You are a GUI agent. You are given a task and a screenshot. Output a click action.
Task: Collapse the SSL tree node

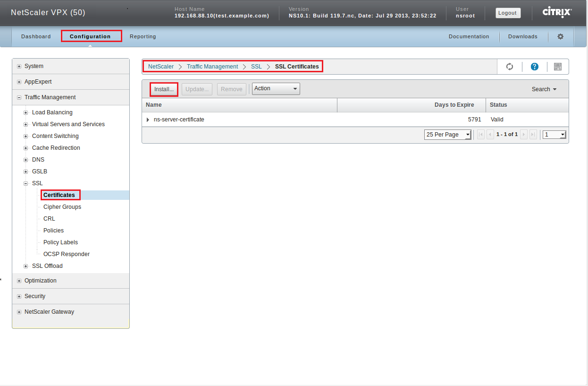26,183
